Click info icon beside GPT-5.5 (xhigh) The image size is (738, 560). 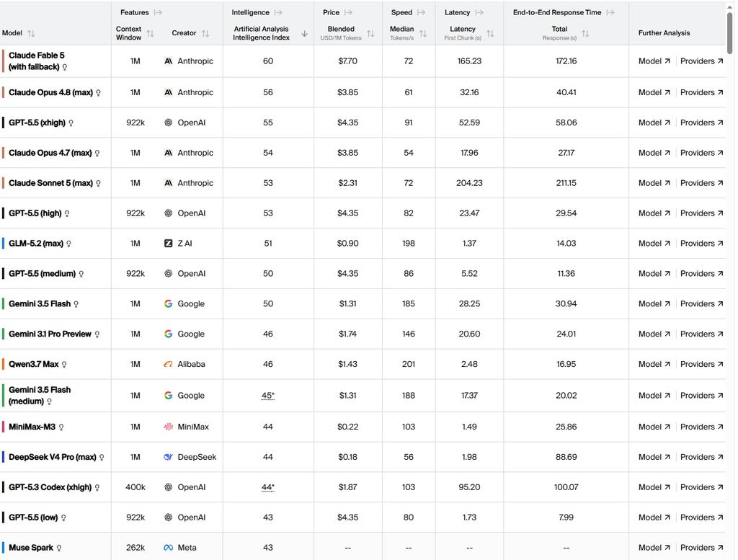tap(71, 123)
